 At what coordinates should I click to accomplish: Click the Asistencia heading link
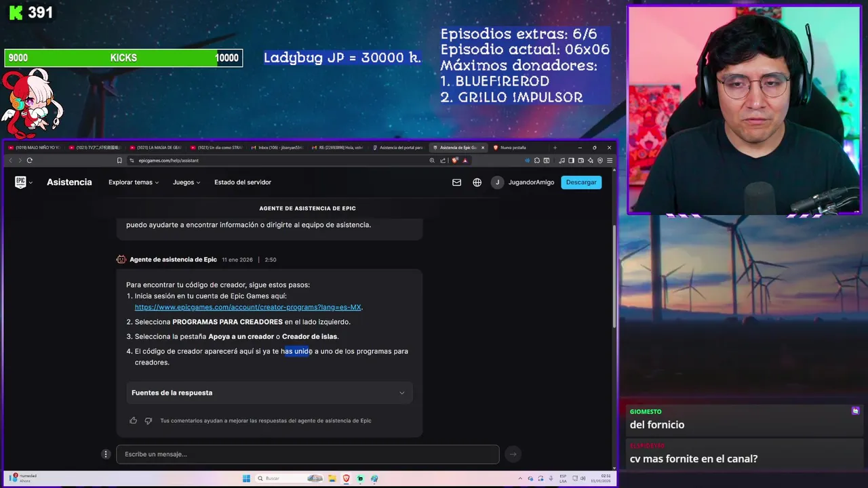(x=69, y=182)
